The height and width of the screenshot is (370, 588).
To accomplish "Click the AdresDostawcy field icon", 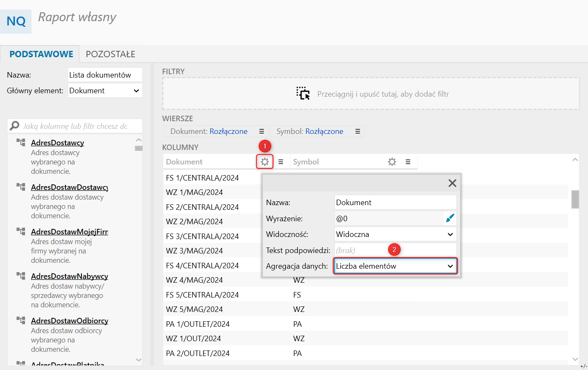I will 21,142.
